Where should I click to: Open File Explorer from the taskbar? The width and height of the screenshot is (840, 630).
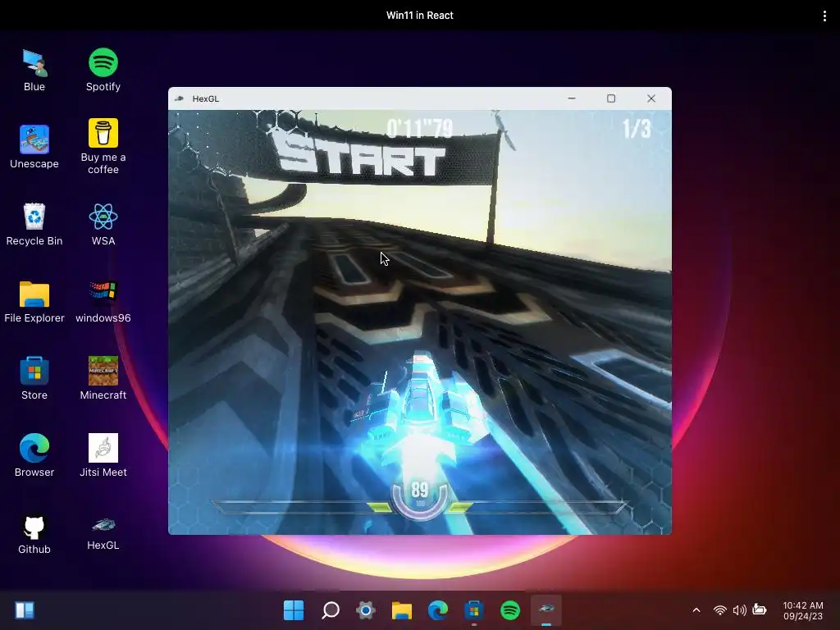tap(402, 610)
